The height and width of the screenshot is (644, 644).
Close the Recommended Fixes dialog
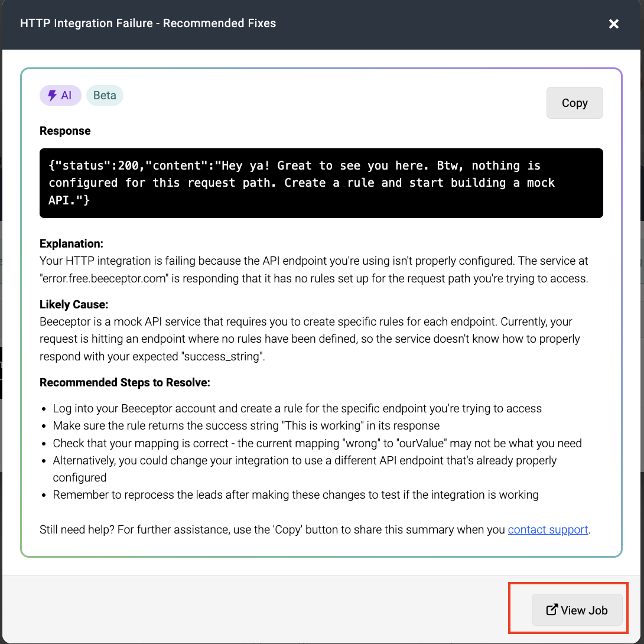614,24
